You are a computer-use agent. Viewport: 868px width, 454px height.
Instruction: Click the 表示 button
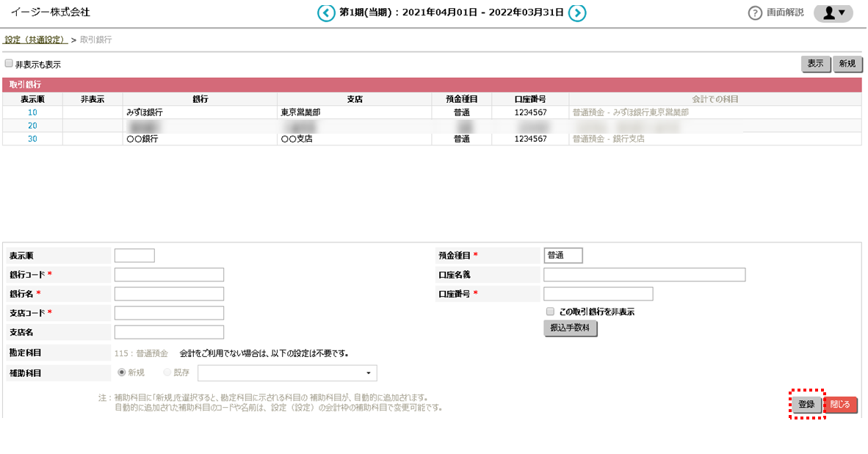point(815,64)
